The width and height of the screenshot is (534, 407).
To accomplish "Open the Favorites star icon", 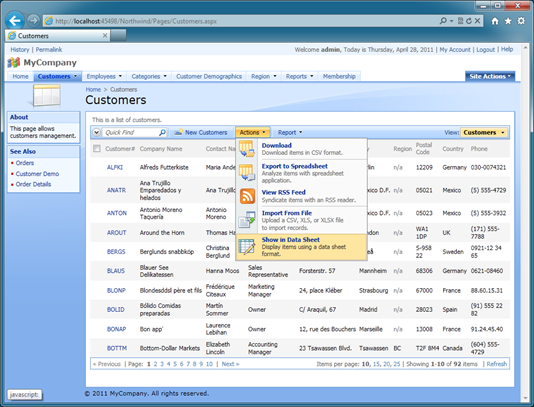I will tap(508, 21).
